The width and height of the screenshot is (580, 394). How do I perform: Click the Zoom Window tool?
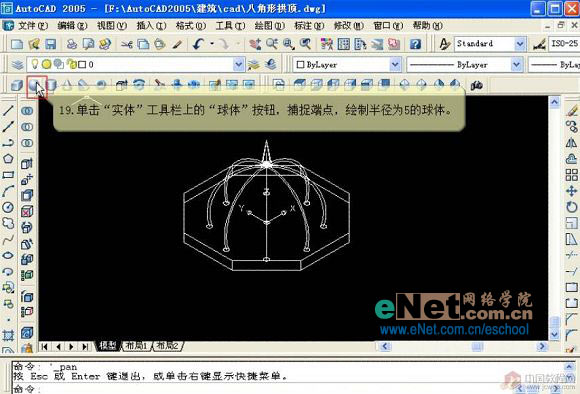tap(289, 44)
